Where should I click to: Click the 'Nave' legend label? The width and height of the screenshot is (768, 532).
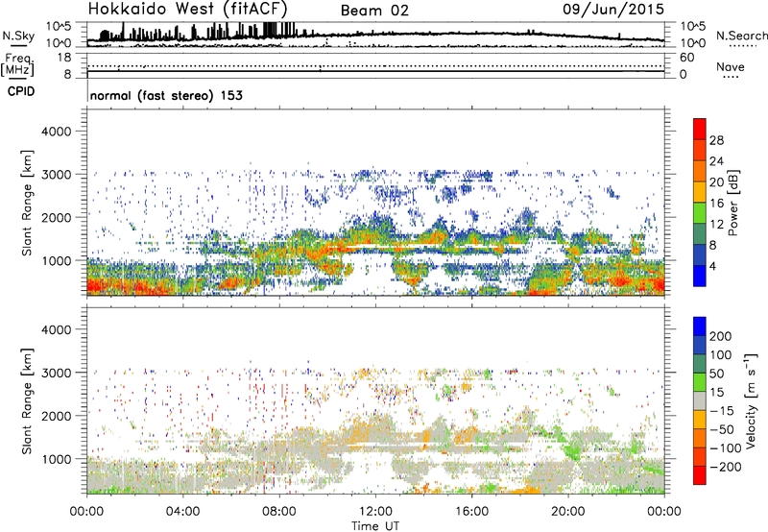point(731,67)
